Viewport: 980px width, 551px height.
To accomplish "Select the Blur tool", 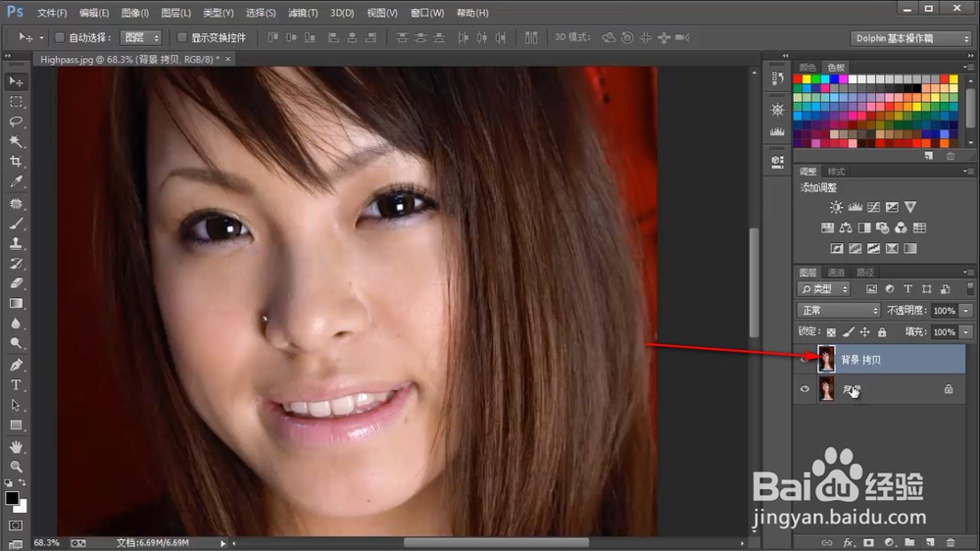I will click(17, 324).
